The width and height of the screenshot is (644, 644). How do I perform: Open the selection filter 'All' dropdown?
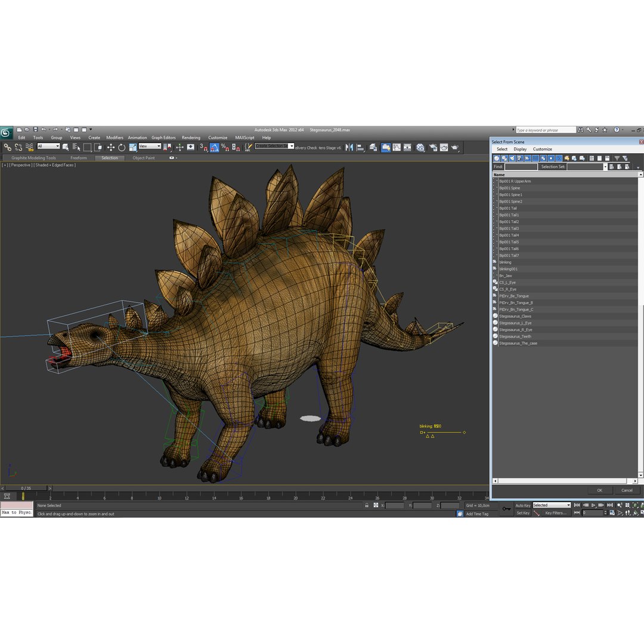coord(48,146)
